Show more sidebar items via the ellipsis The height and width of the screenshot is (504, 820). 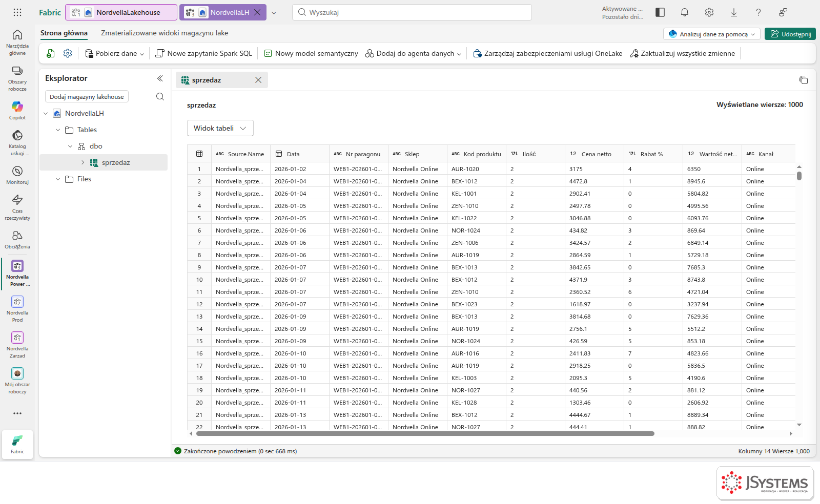click(x=17, y=413)
